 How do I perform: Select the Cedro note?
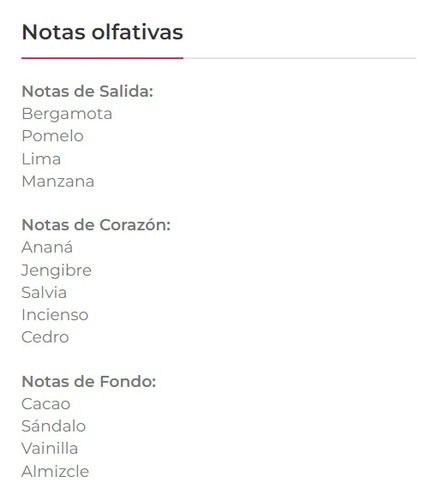(45, 337)
